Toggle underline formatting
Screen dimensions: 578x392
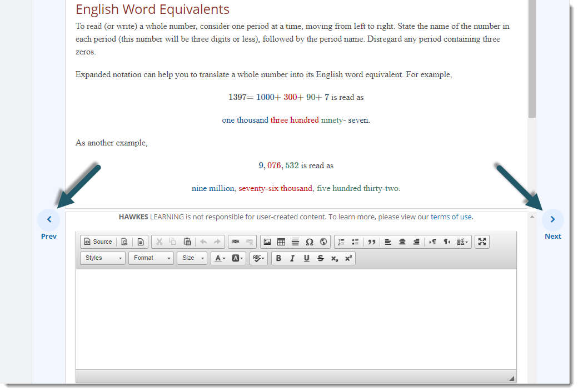[x=306, y=258]
